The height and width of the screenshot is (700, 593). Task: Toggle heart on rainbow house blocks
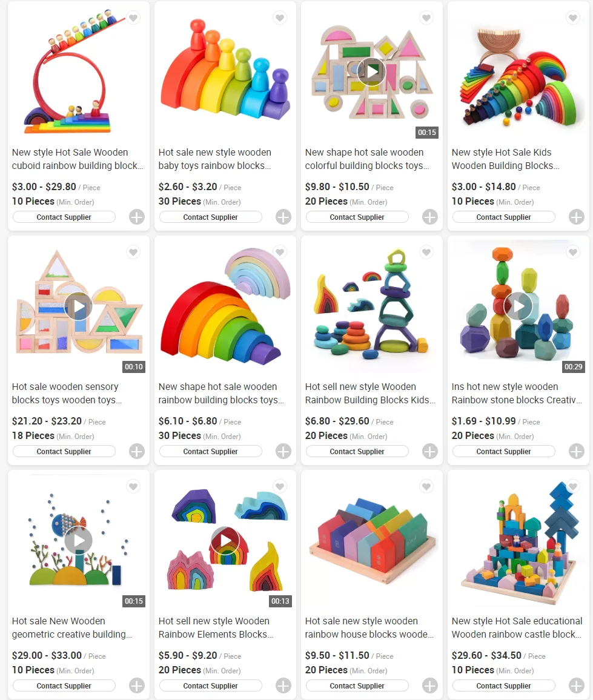(x=426, y=487)
